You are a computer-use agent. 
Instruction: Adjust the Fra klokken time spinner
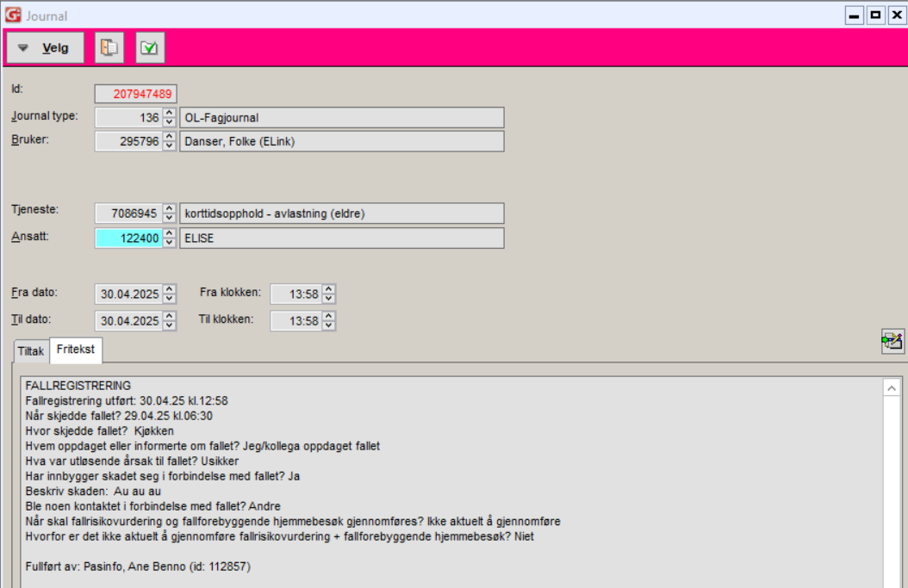pyautogui.click(x=328, y=294)
